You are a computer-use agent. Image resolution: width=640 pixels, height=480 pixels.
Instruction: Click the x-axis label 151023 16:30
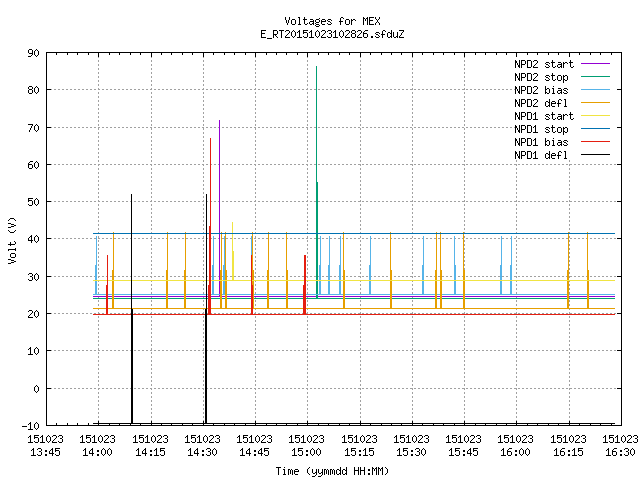(x=620, y=445)
